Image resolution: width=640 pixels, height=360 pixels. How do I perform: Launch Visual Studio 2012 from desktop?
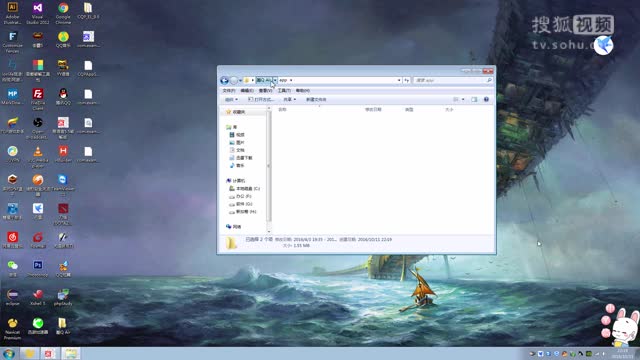(x=38, y=12)
